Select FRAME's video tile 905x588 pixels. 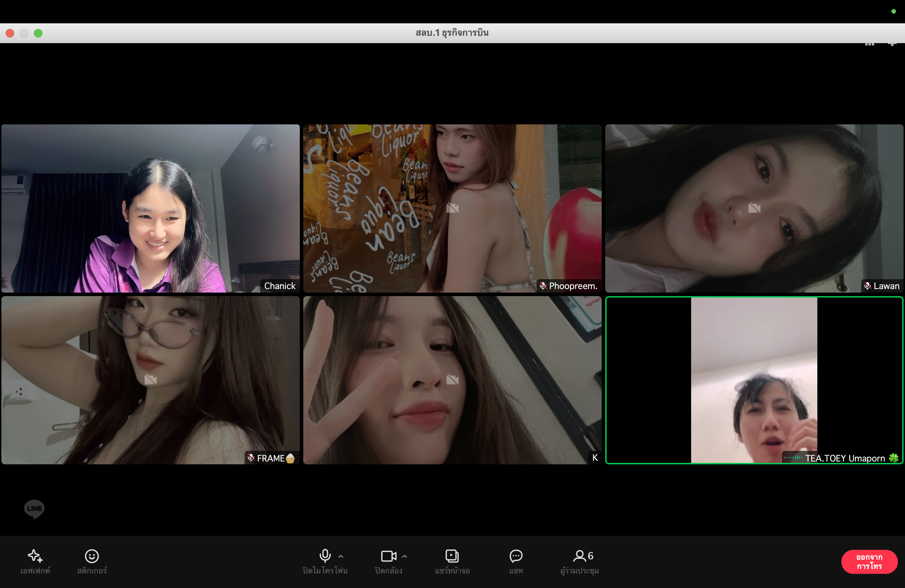tap(151, 380)
